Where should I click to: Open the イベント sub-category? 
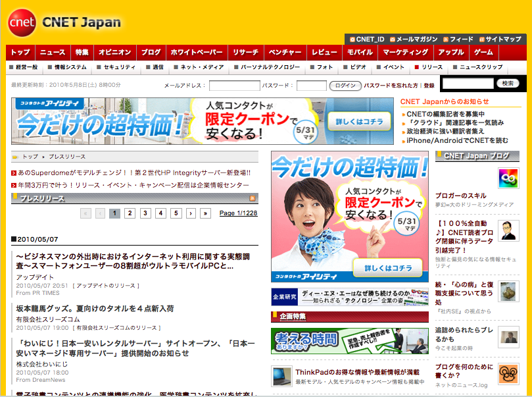point(391,67)
